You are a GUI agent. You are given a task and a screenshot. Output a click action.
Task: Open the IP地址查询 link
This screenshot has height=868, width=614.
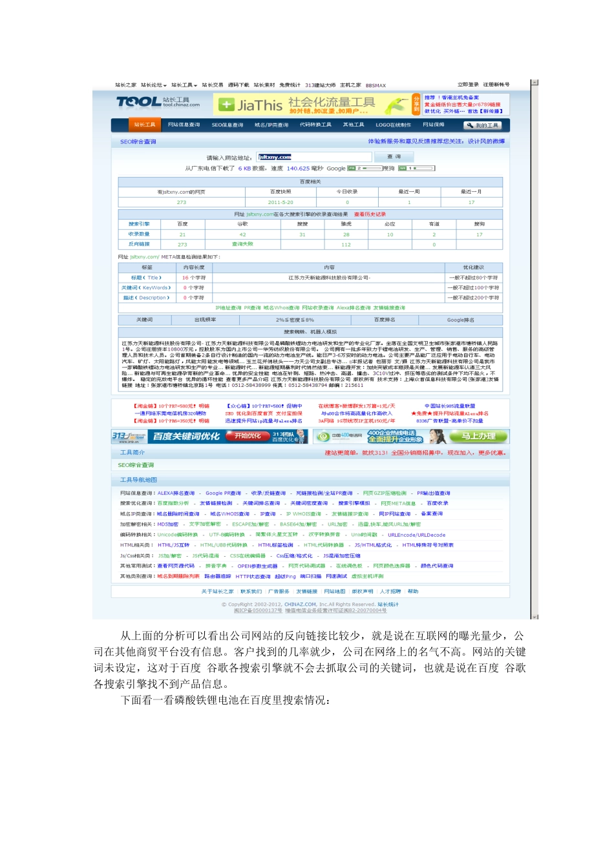click(x=228, y=308)
